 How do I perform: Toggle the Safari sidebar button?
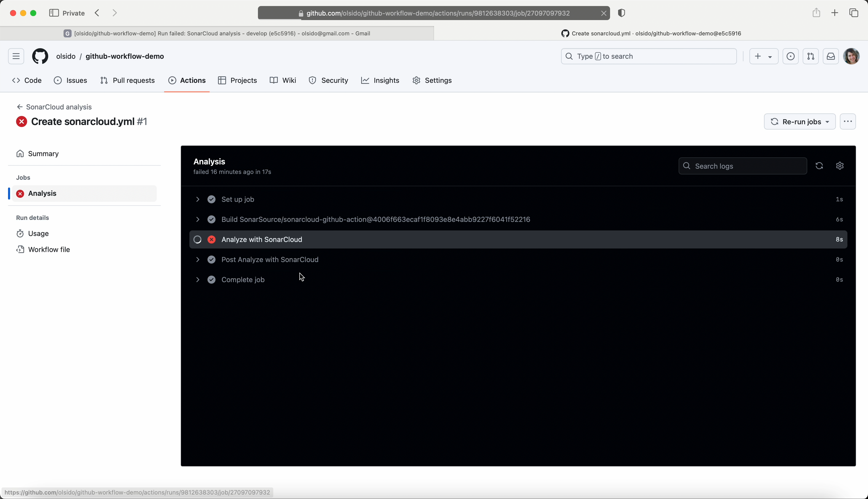click(x=54, y=13)
